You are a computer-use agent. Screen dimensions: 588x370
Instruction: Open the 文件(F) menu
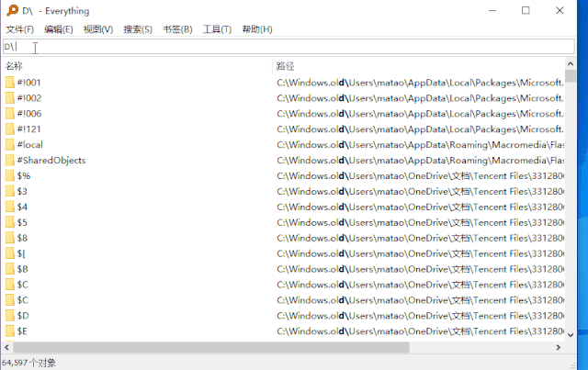(x=20, y=29)
